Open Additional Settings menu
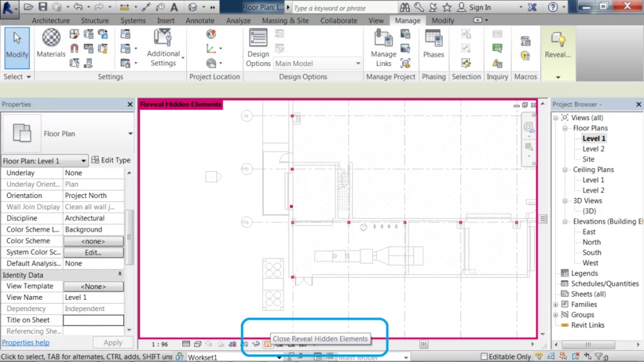The height and width of the screenshot is (362, 644). click(163, 47)
